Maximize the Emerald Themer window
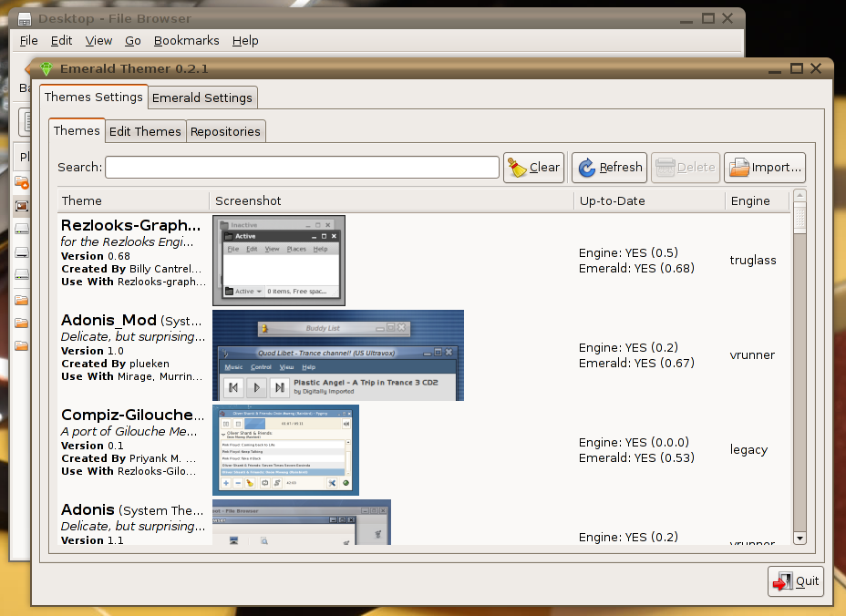 (x=797, y=68)
